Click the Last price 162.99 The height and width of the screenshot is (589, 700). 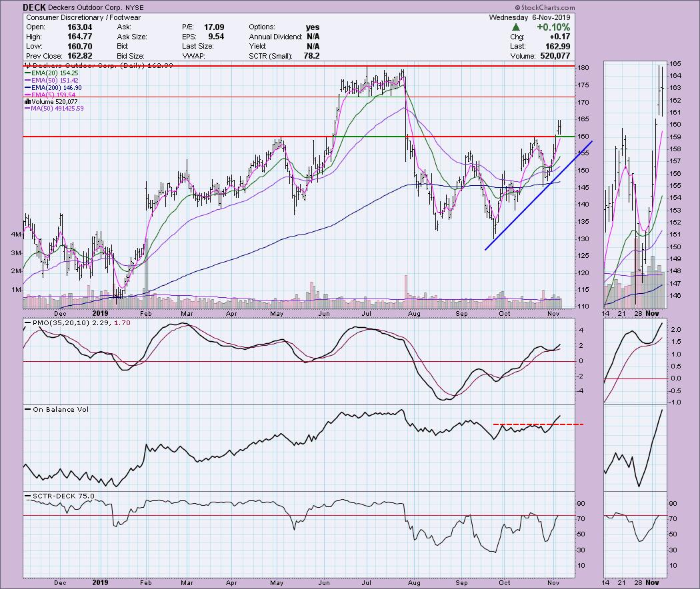tap(557, 47)
